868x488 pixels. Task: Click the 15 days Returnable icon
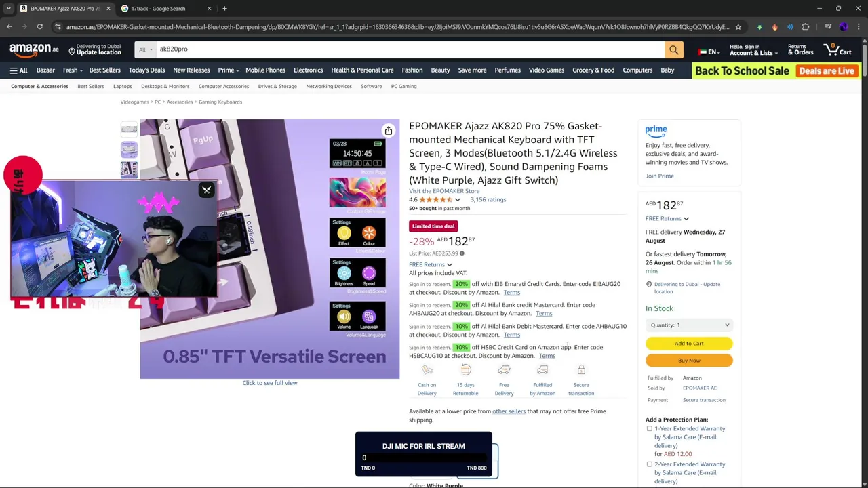click(465, 370)
